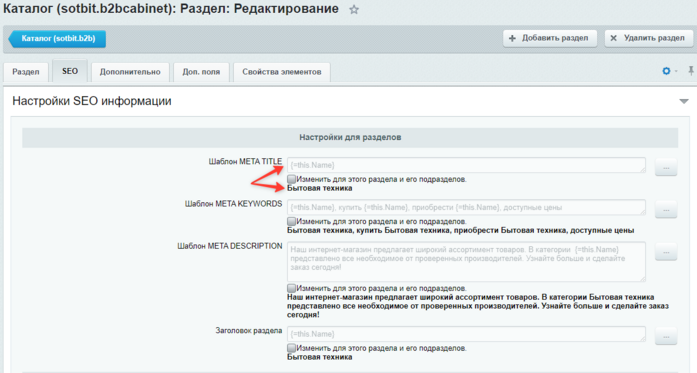697x373 pixels.
Task: Open settings gear in the tab bar
Action: [x=666, y=71]
